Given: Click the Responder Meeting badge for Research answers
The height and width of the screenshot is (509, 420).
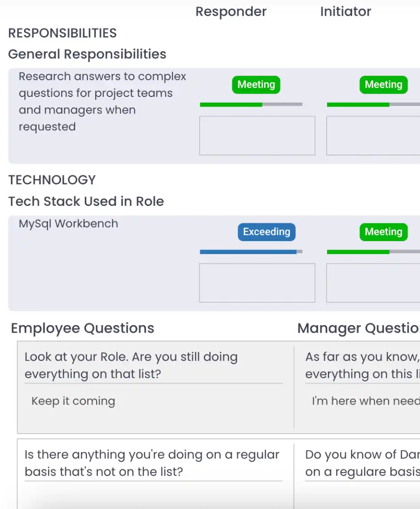Looking at the screenshot, I should click(x=256, y=84).
